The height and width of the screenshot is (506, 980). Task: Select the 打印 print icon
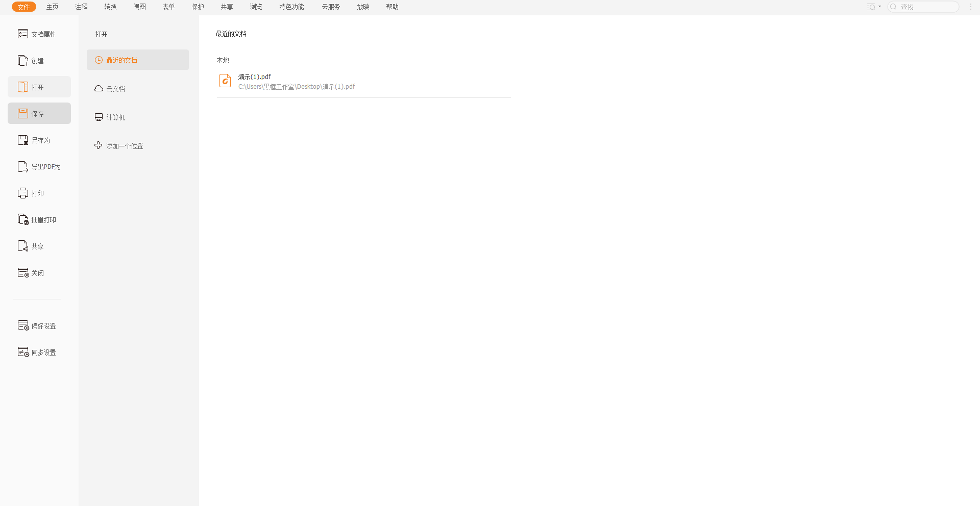click(x=23, y=193)
